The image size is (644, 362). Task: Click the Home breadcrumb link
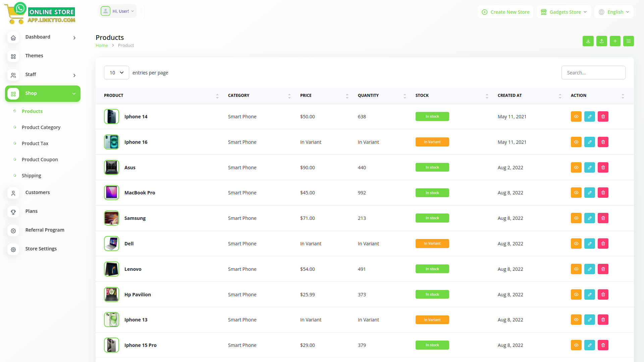(102, 46)
